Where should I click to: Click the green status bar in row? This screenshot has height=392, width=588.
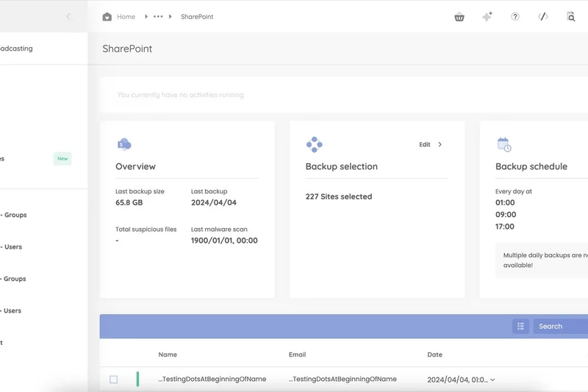click(x=137, y=379)
